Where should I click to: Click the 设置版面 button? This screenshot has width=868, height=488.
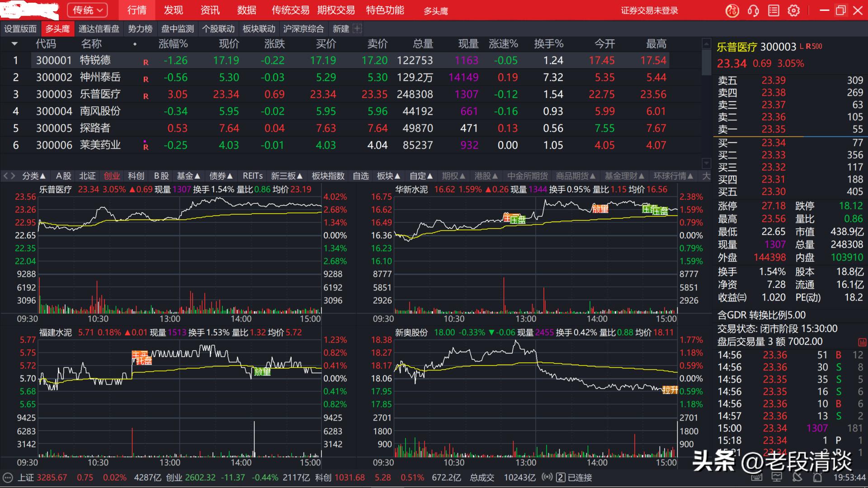20,28
